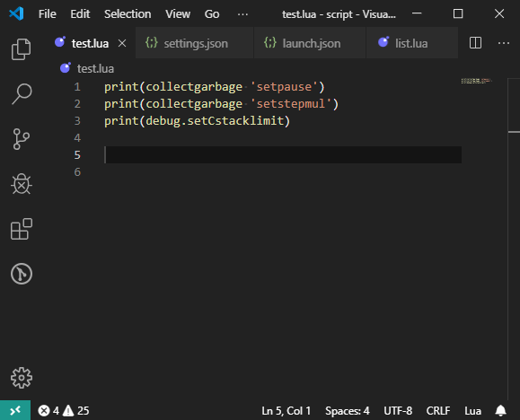Switch to the list.lua tab
The width and height of the screenshot is (520, 420).
(x=412, y=43)
